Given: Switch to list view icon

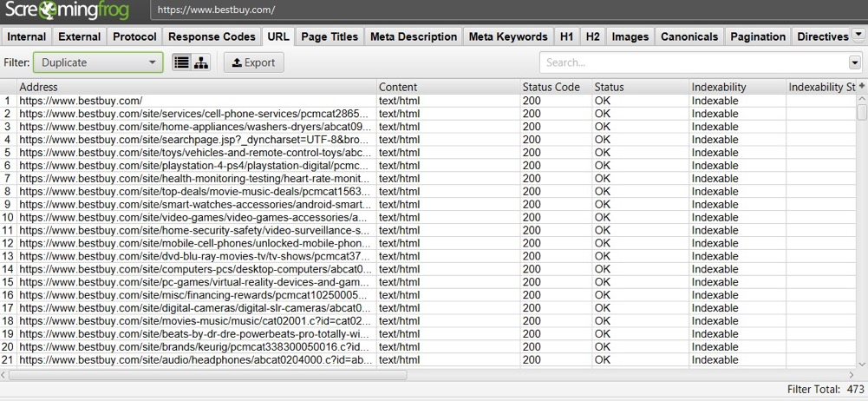Looking at the screenshot, I should [x=181, y=62].
